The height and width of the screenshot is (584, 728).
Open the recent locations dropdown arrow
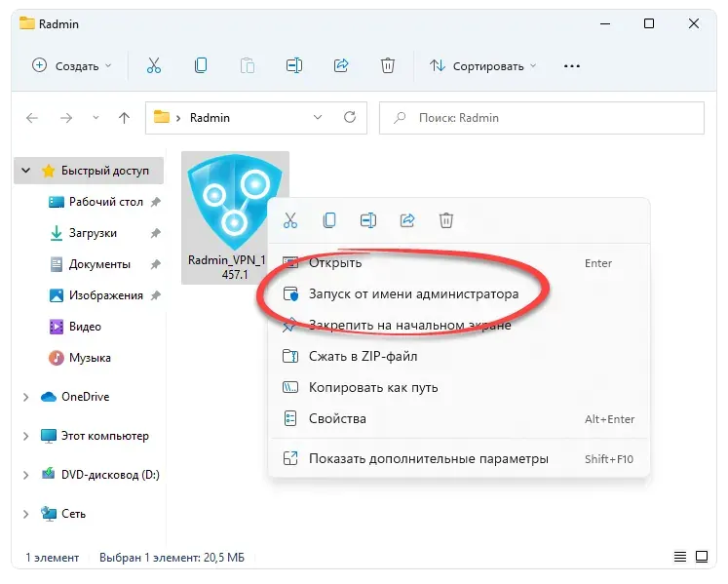point(96,118)
